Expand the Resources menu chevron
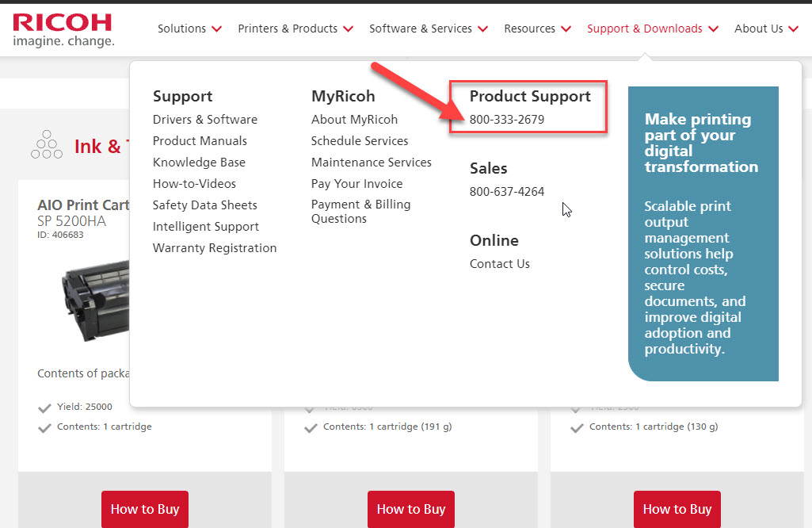The width and height of the screenshot is (812, 528). coord(566,29)
